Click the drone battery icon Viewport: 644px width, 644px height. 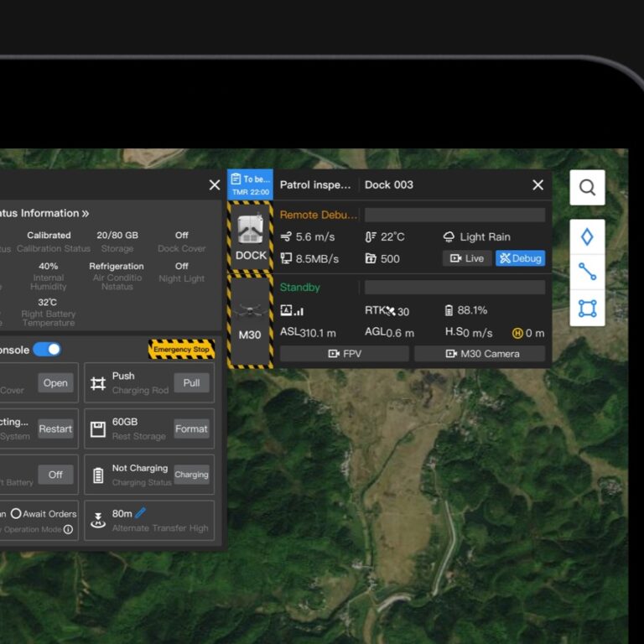(x=449, y=310)
